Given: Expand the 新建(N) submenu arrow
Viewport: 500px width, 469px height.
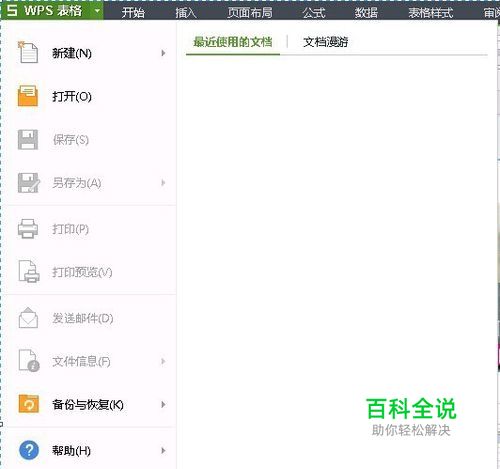Looking at the screenshot, I should 163,53.
